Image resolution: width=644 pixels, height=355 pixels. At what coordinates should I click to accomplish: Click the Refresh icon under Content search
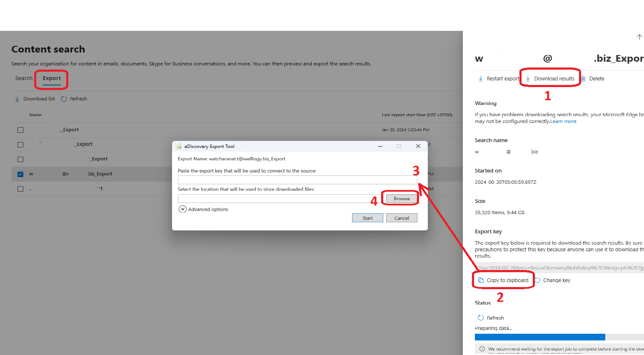(64, 99)
